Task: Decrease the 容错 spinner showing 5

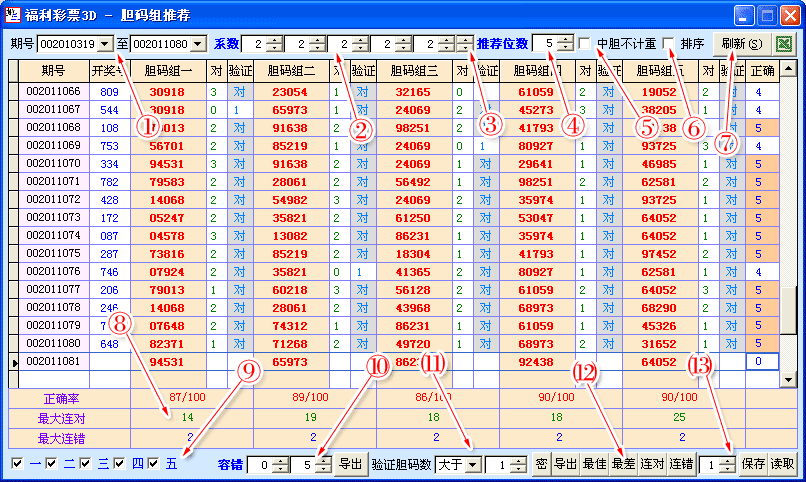Action: 323,469
